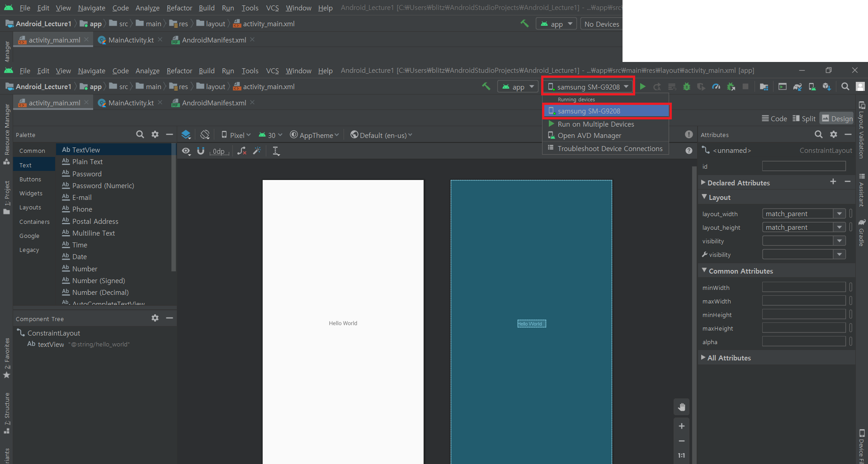This screenshot has width=868, height=464.
Task: Switch editor to Code view
Action: pyautogui.click(x=774, y=118)
